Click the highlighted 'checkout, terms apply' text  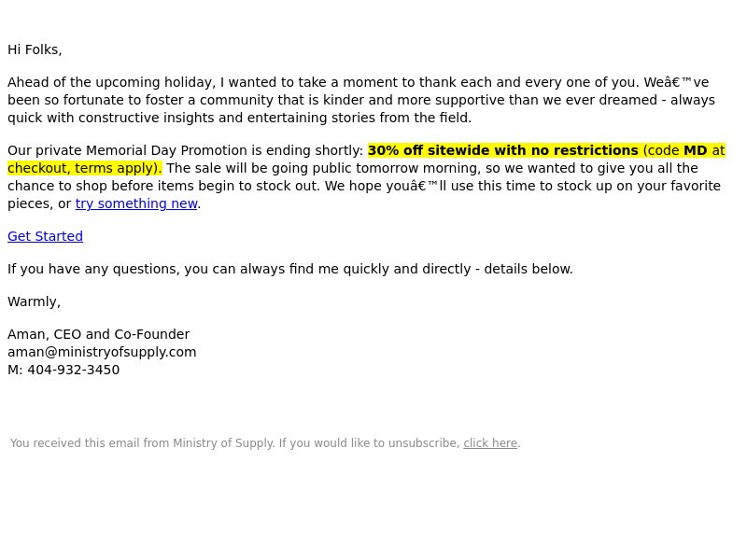pyautogui.click(x=84, y=168)
